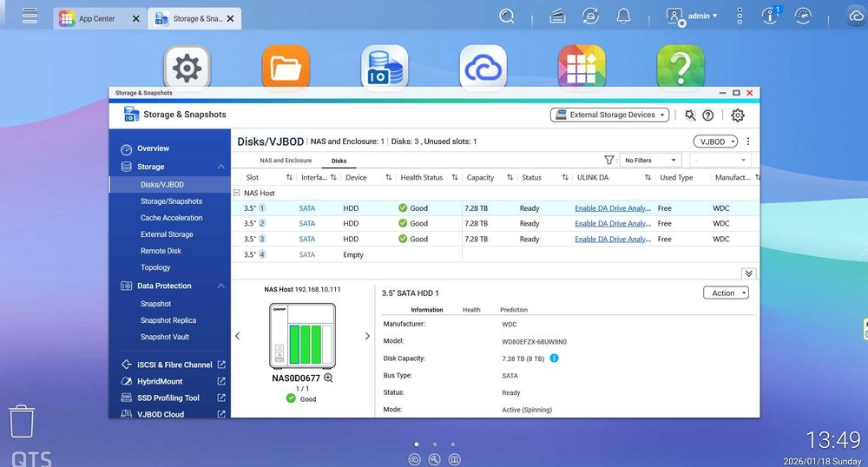Open the three-dot more options in top bar
The width and height of the screenshot is (868, 467).
click(740, 16)
